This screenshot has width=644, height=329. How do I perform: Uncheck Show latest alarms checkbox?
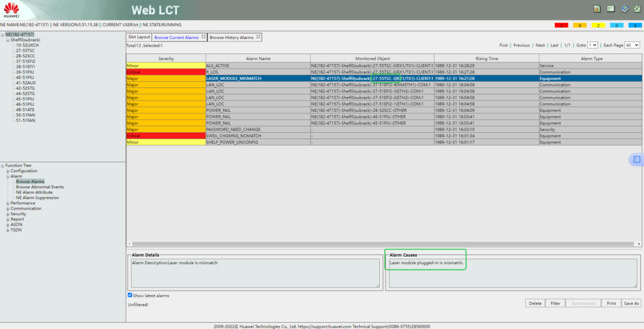click(130, 295)
